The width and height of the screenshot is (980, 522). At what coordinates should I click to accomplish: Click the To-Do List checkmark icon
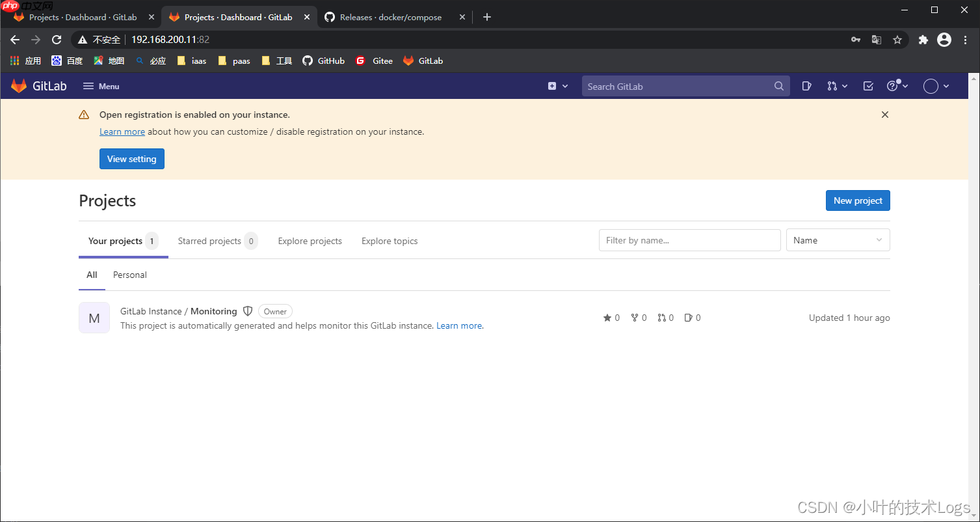click(x=867, y=85)
